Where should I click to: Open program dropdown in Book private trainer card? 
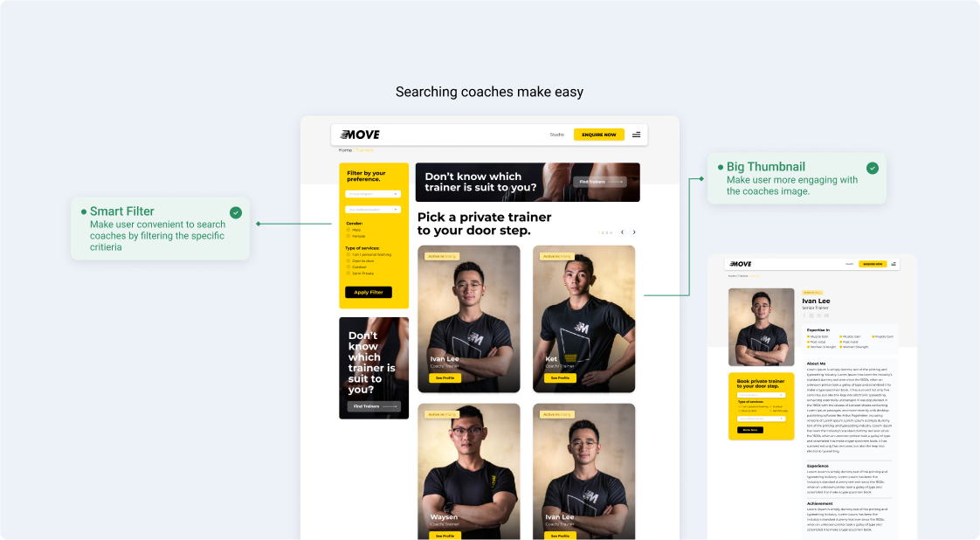point(762,395)
